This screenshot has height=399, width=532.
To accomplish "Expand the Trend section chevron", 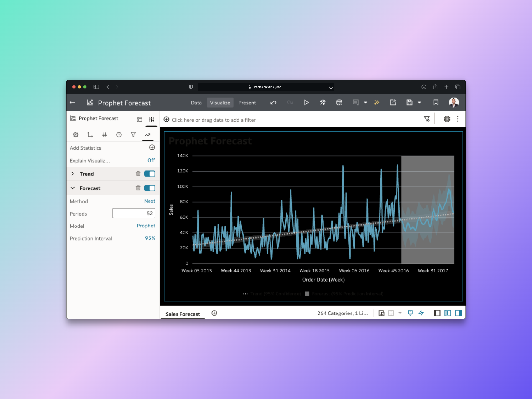I will pyautogui.click(x=73, y=174).
